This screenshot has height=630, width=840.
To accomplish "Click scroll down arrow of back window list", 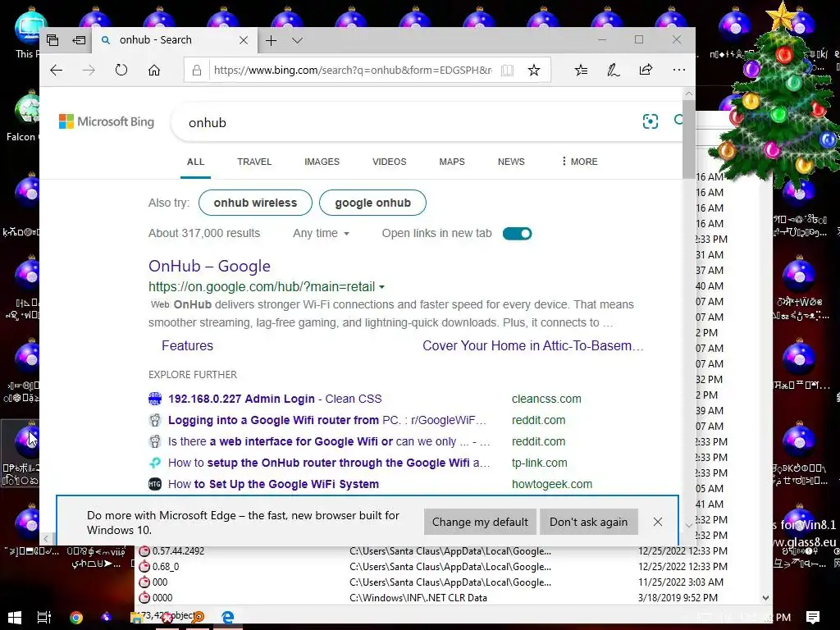I will (x=765, y=598).
